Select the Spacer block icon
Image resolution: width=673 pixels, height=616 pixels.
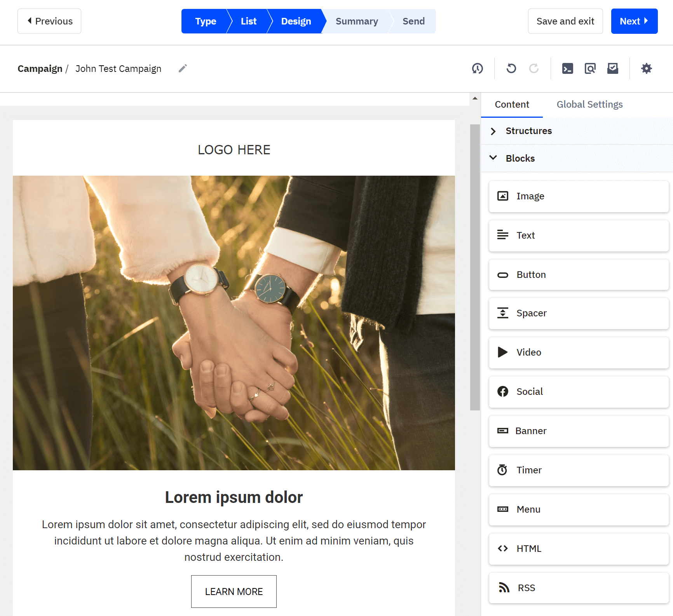tap(503, 313)
